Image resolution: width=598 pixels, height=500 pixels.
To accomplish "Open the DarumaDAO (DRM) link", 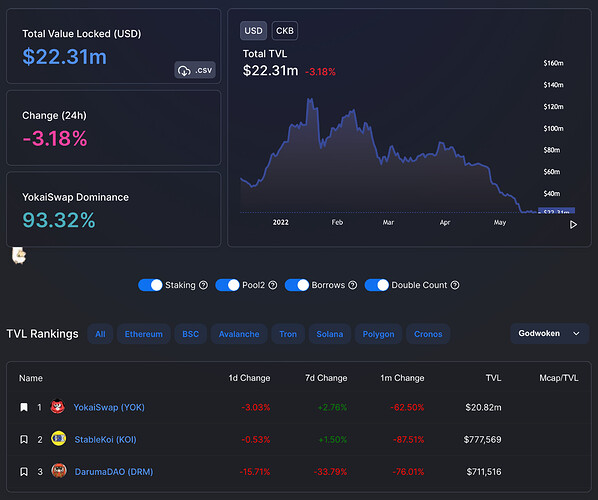I will point(114,472).
